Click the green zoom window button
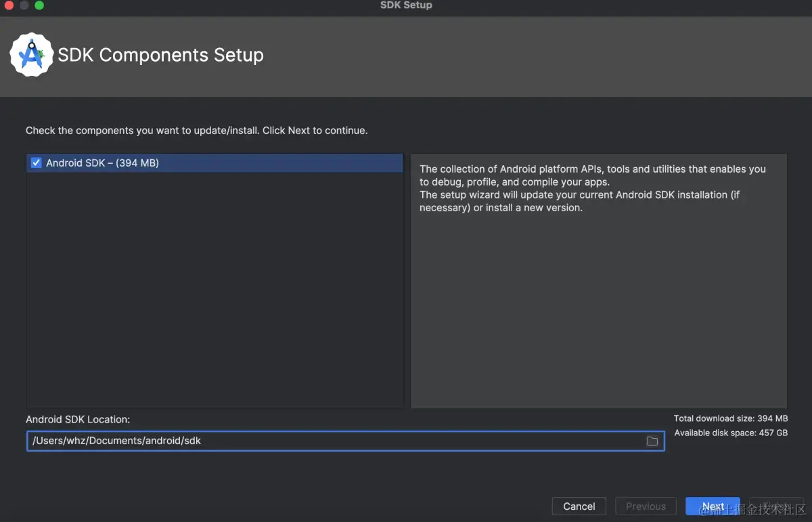The image size is (812, 522). point(39,5)
